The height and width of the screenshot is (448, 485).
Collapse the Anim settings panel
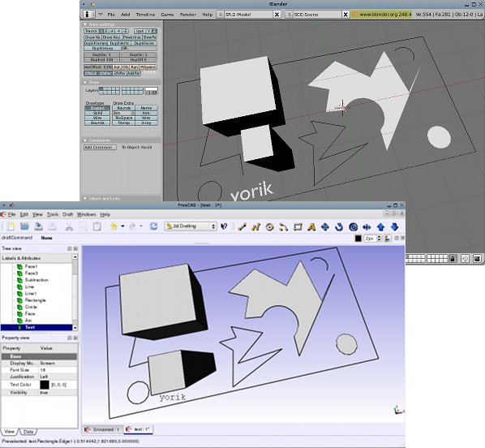pos(85,24)
